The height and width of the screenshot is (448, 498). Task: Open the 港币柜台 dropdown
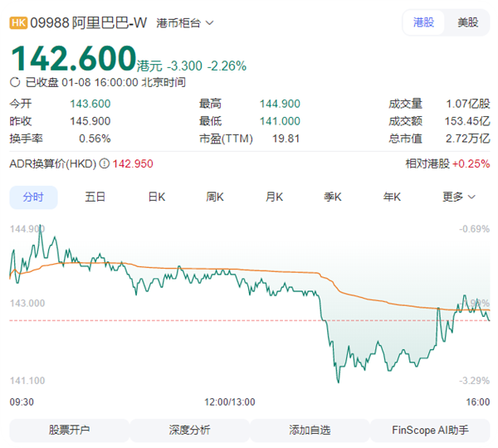(x=185, y=23)
